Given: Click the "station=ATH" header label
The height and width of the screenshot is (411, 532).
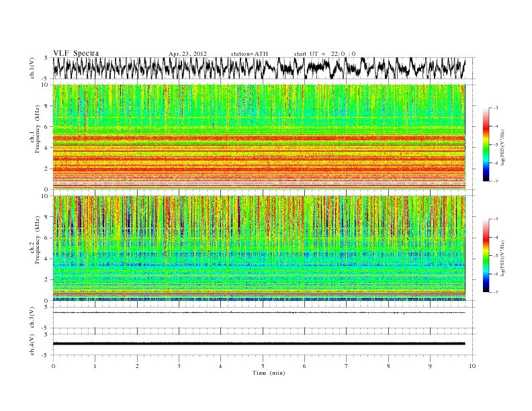Looking at the screenshot, I should click(249, 54).
